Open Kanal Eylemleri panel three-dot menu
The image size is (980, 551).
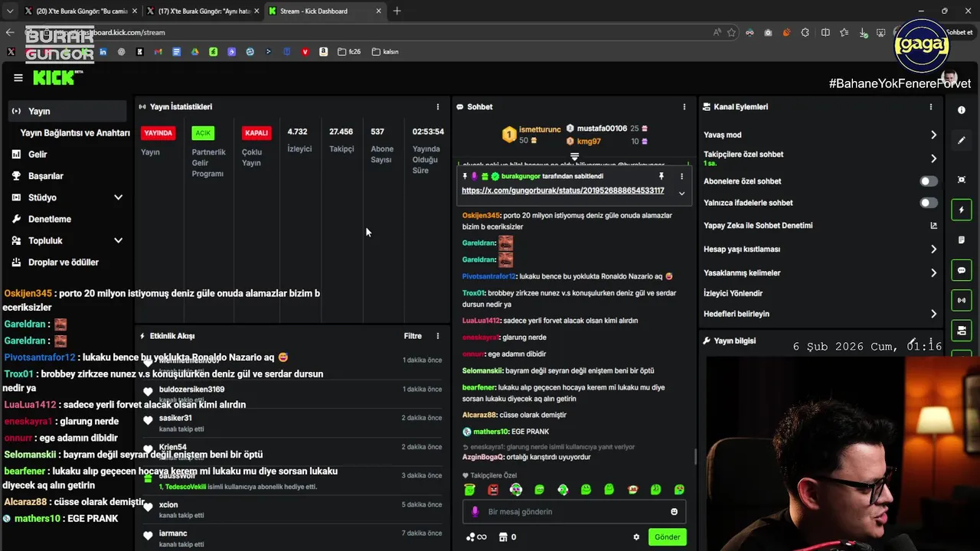click(x=931, y=107)
